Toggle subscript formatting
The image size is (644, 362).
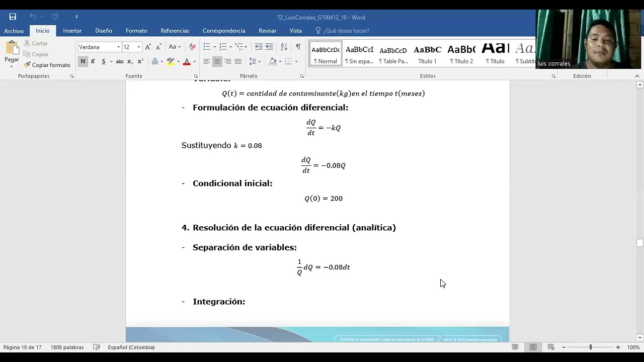130,61
